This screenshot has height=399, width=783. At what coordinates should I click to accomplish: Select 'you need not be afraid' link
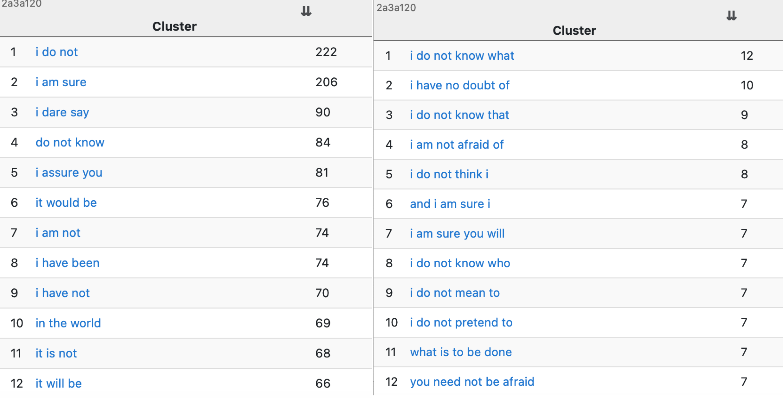click(x=472, y=382)
